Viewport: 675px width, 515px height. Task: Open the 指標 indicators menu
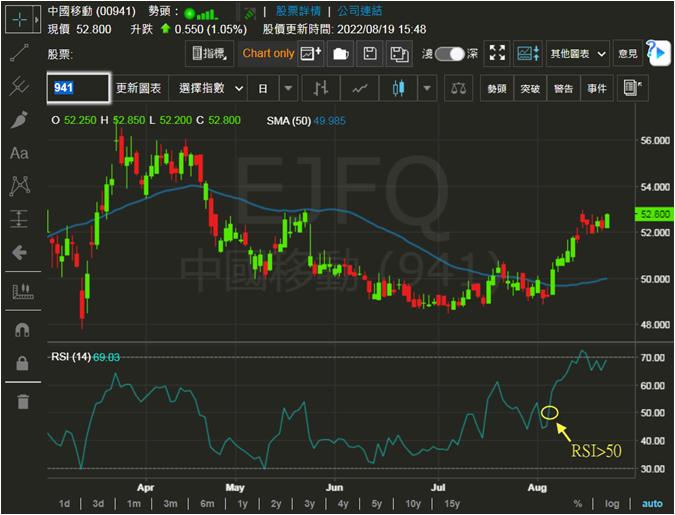(x=210, y=53)
